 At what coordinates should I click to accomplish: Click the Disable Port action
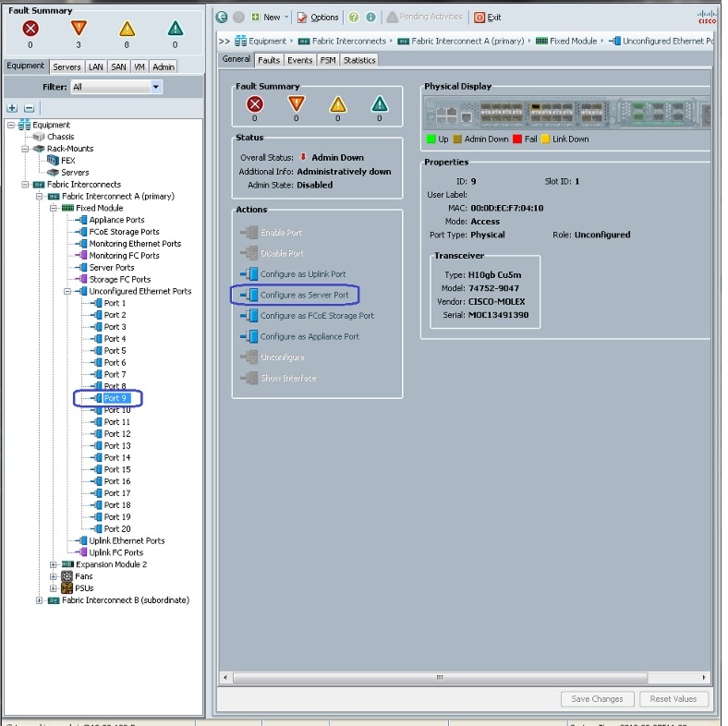[x=272, y=253]
